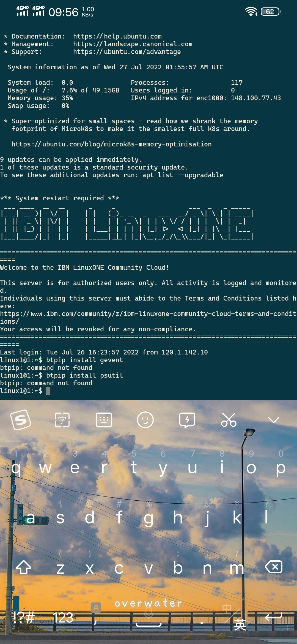Select the 'btpip install psutil' command line
Screen dimensions: 297x644
(x=85, y=375)
